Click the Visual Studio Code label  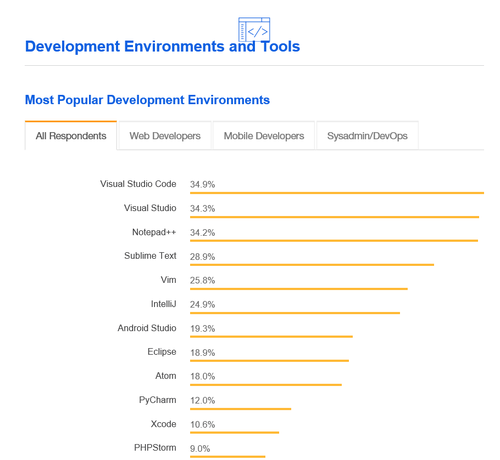tap(138, 184)
